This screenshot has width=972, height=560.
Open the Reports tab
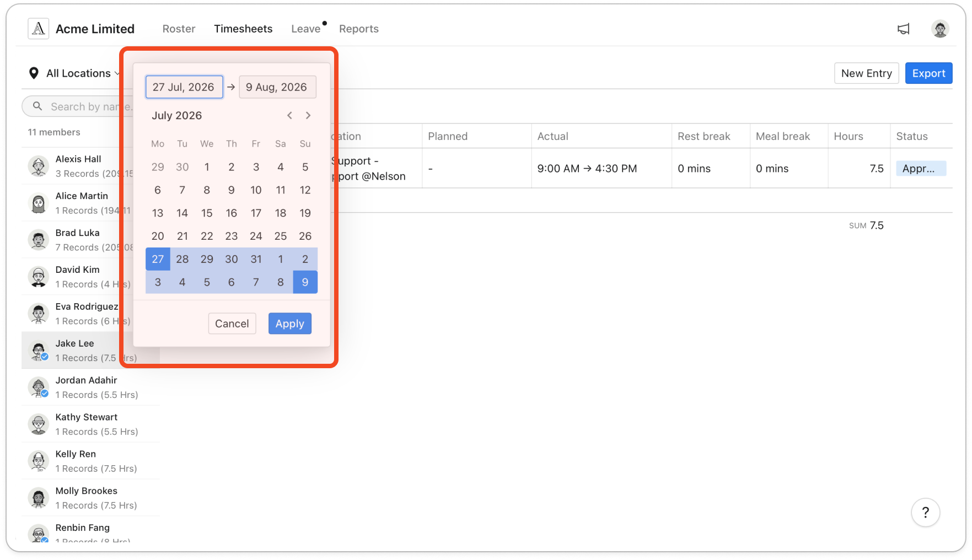[359, 29]
